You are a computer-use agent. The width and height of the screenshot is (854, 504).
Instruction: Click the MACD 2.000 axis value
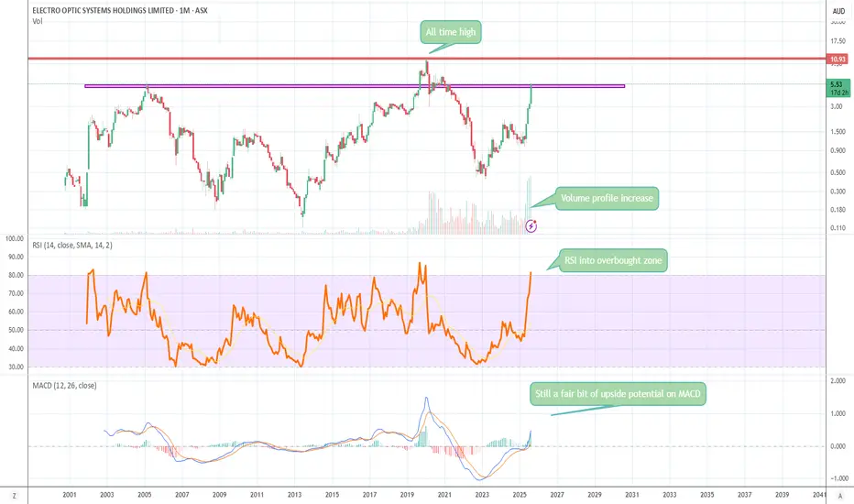[x=838, y=381]
